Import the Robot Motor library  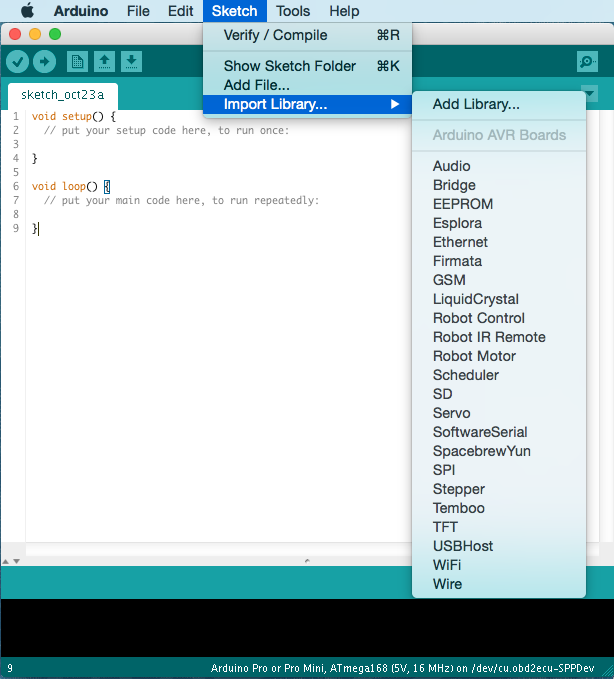499,356
